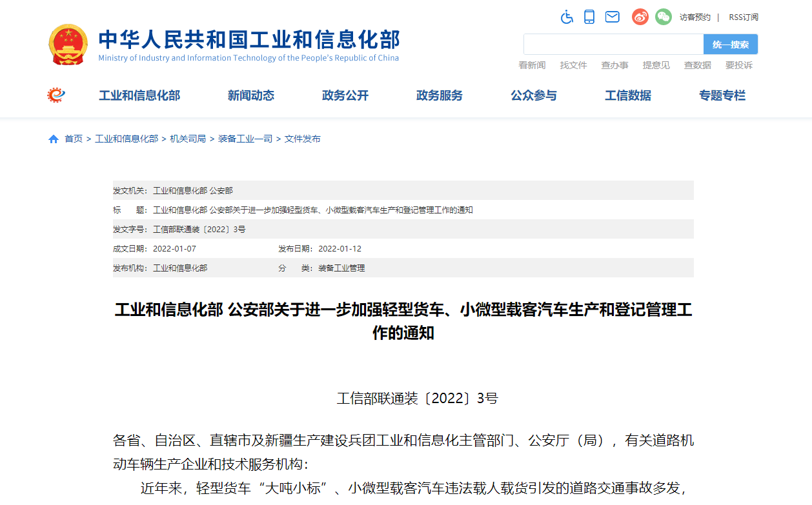Viewport: 812px width, 505px height.
Task: Click the 统一搜索 button
Action: point(731,45)
